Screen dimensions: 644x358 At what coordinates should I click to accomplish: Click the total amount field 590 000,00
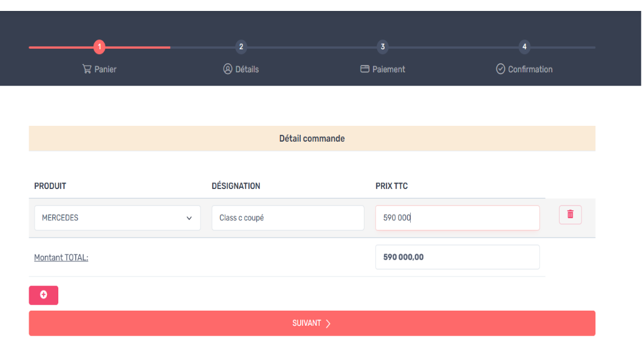coord(457,257)
